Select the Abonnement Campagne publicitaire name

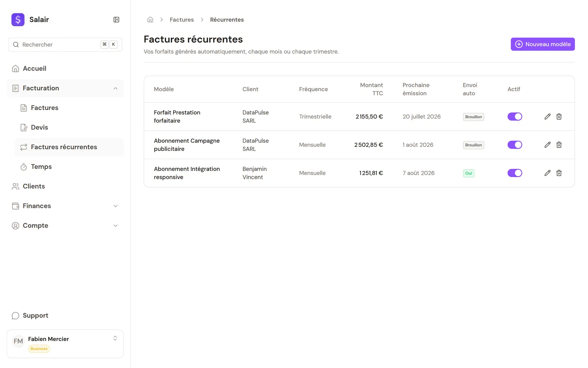[187, 145]
